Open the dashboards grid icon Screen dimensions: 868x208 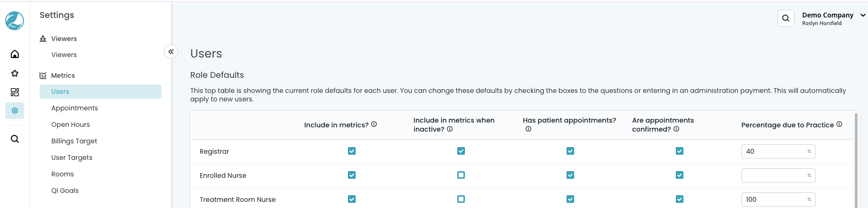pyautogui.click(x=15, y=92)
